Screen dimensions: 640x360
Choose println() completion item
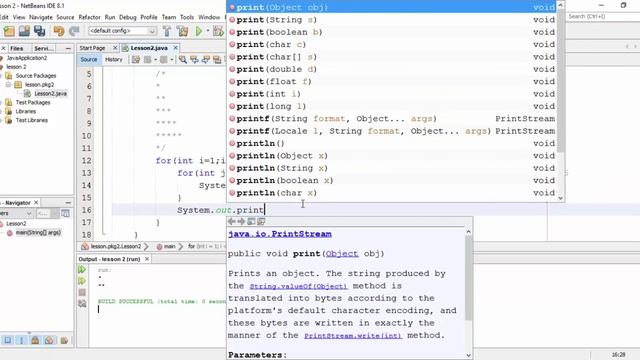tap(392, 143)
